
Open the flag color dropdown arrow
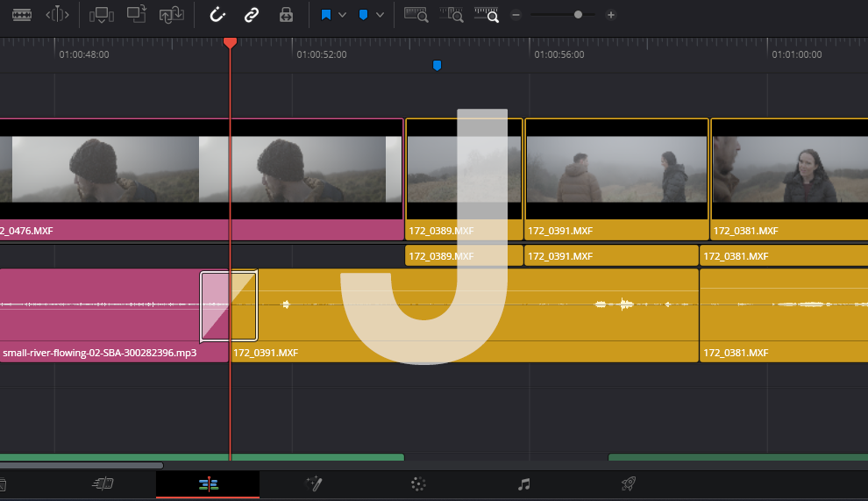[342, 15]
